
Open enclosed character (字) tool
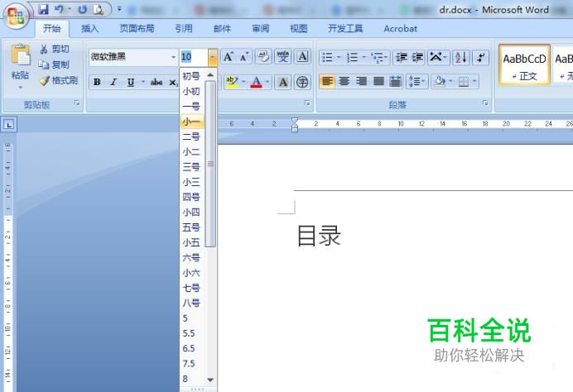[302, 82]
